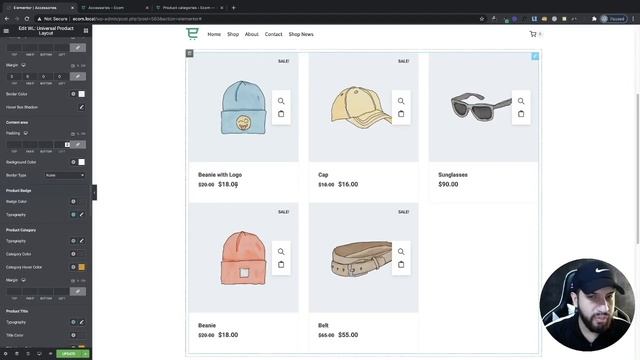Toggle linked values for Content area Padding
This screenshot has height=360, width=640.
[78, 144]
